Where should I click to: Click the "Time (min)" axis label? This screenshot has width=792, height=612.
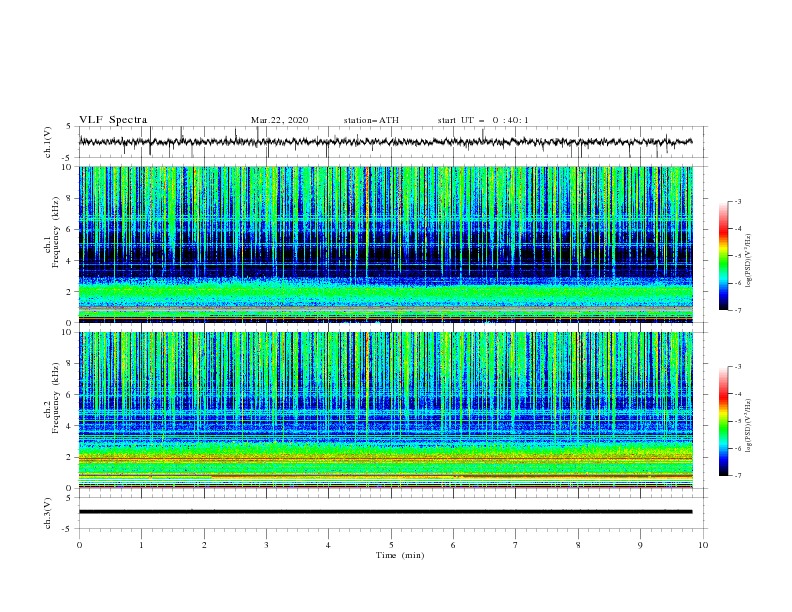[400, 555]
